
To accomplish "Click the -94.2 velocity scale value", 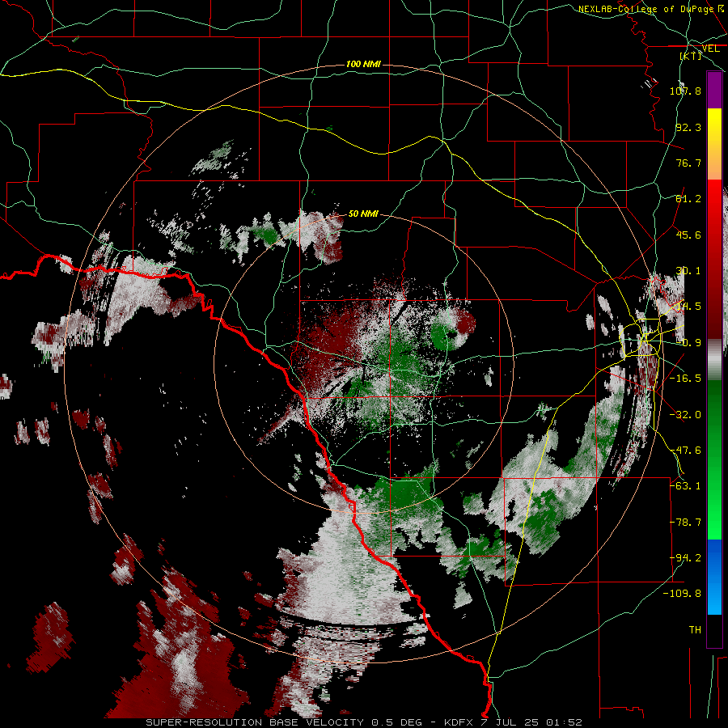I will click(x=685, y=557).
